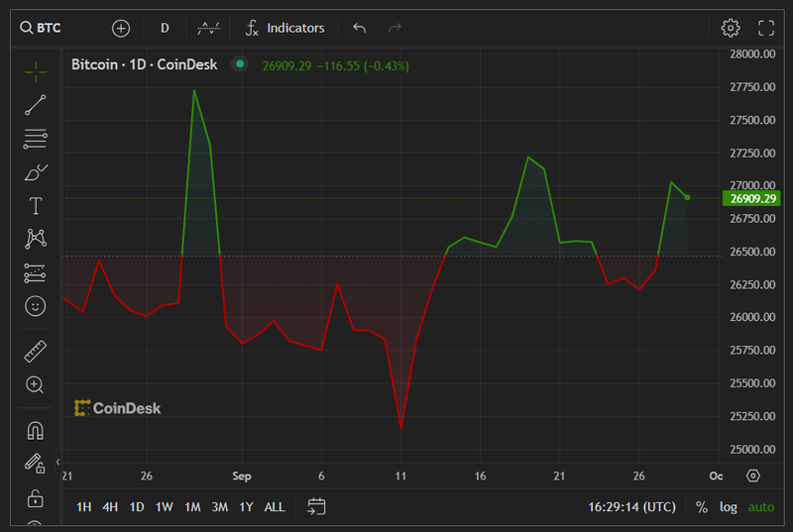Select the crosshair cursor tool
Screen dimensions: 793x532
[x=36, y=71]
